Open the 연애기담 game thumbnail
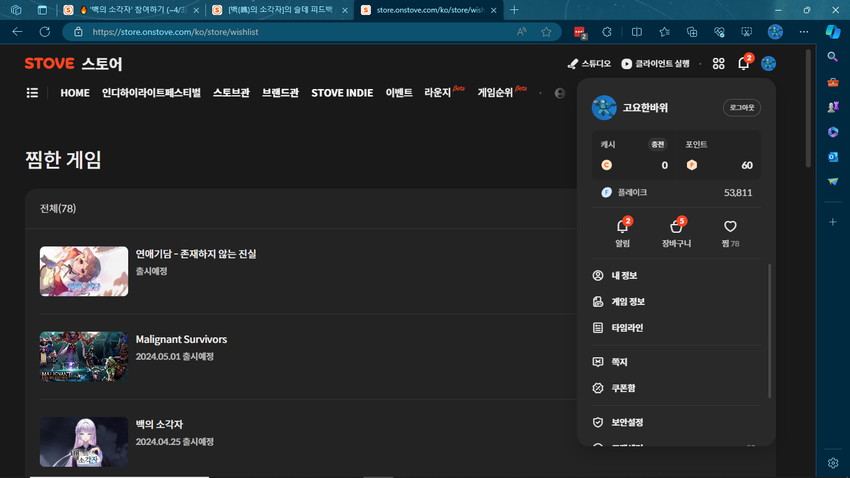Screen dimensions: 850x478 [x=84, y=271]
